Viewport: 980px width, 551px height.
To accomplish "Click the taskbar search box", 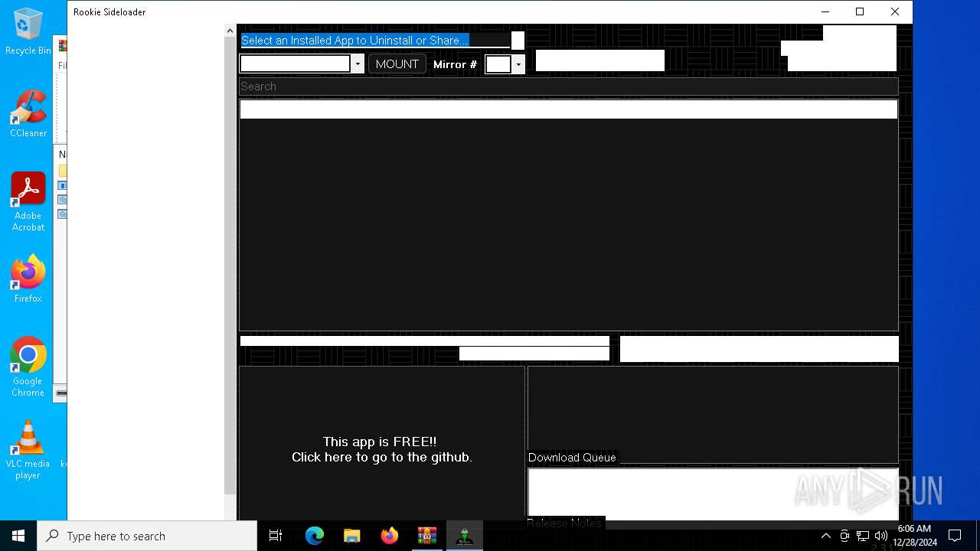I will [x=147, y=536].
